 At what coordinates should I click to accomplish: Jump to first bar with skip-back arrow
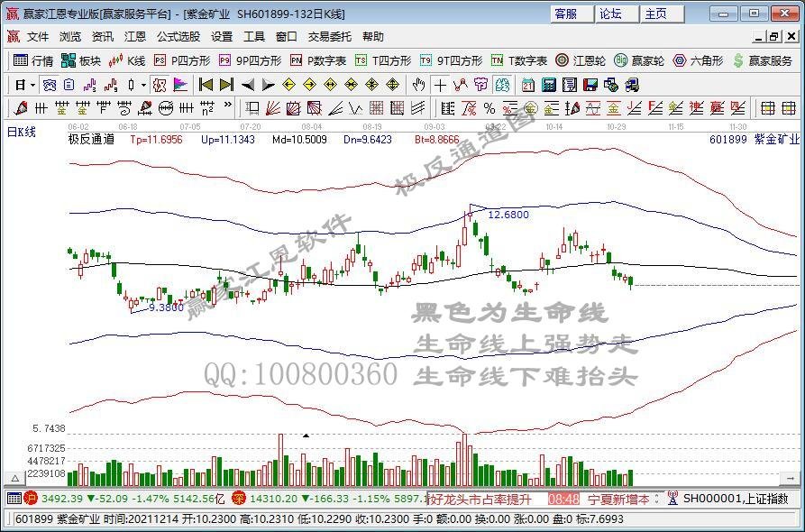[x=206, y=85]
